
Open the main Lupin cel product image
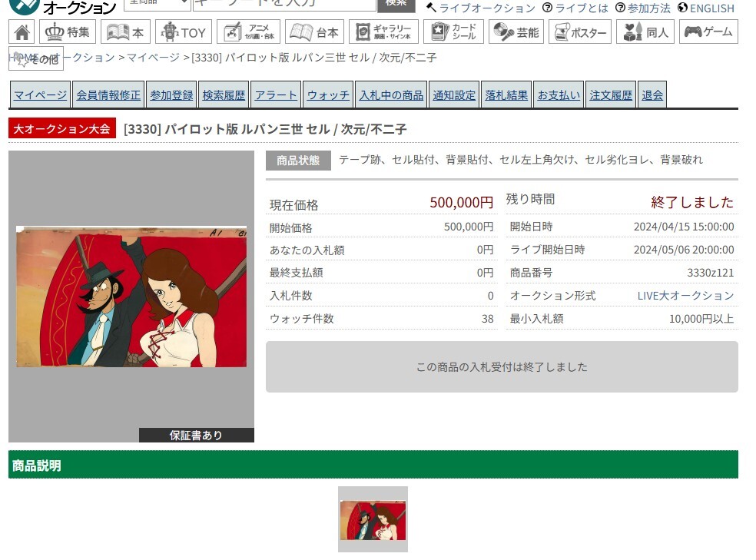click(131, 297)
